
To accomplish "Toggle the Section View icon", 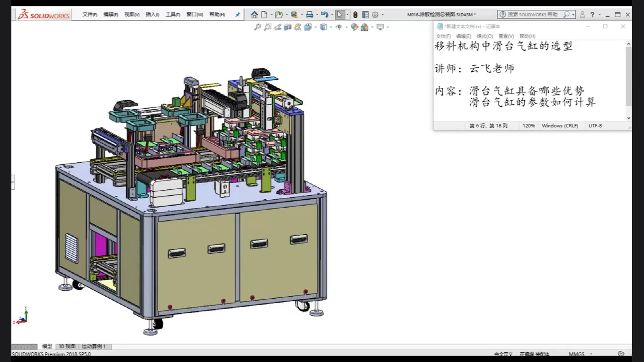I will pos(287,27).
